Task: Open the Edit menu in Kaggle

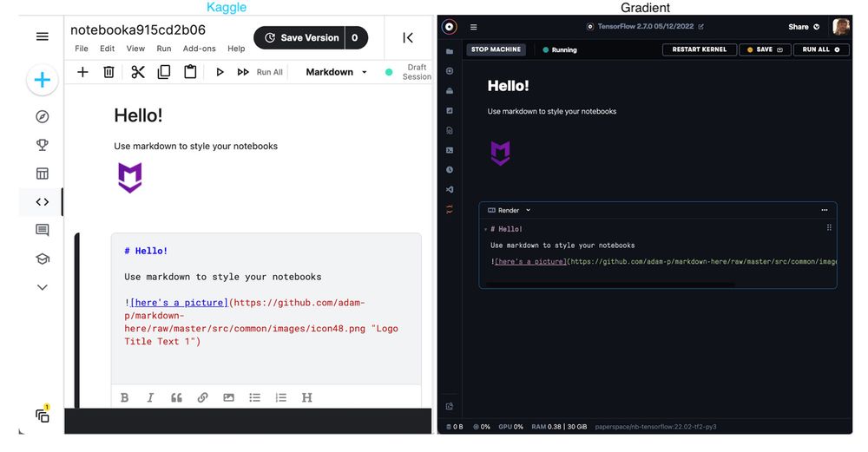Action: pyautogui.click(x=107, y=49)
